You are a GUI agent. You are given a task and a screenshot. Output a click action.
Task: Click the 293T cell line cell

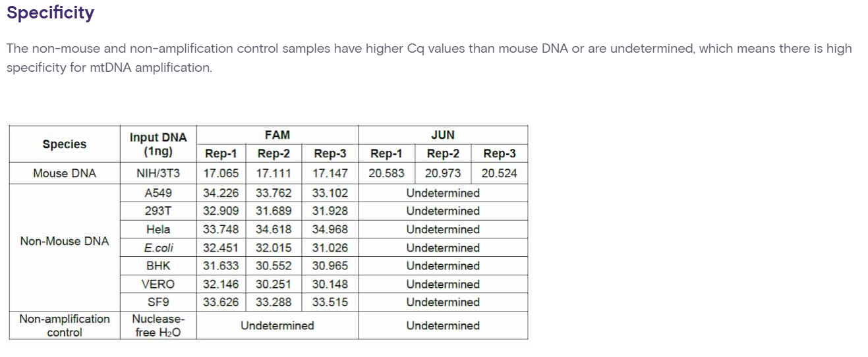pyautogui.click(x=158, y=211)
